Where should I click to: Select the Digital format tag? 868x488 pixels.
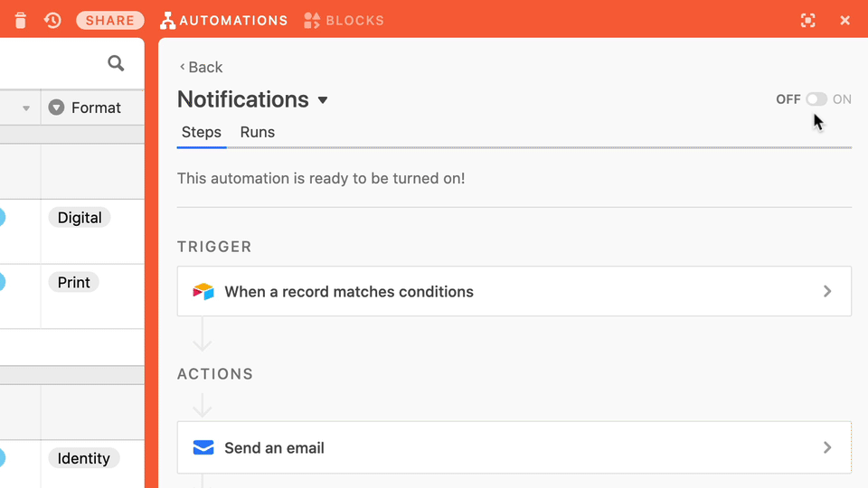click(80, 218)
